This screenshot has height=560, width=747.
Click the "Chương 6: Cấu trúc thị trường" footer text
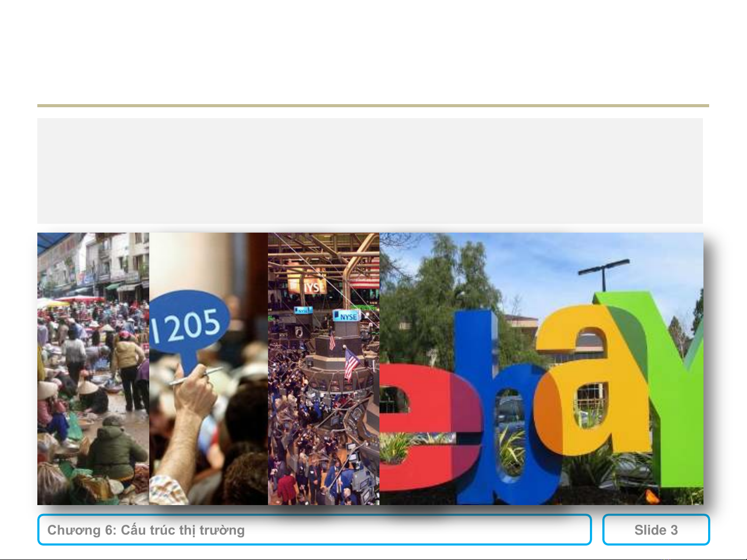(x=146, y=530)
